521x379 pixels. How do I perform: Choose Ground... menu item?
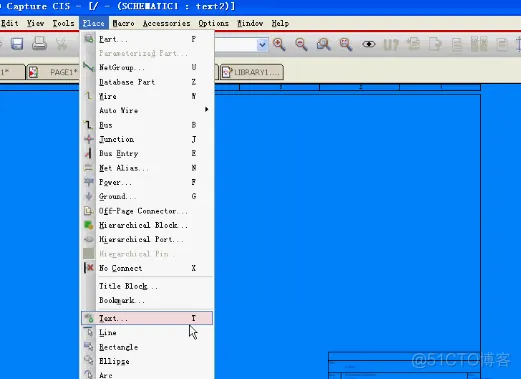(x=147, y=196)
